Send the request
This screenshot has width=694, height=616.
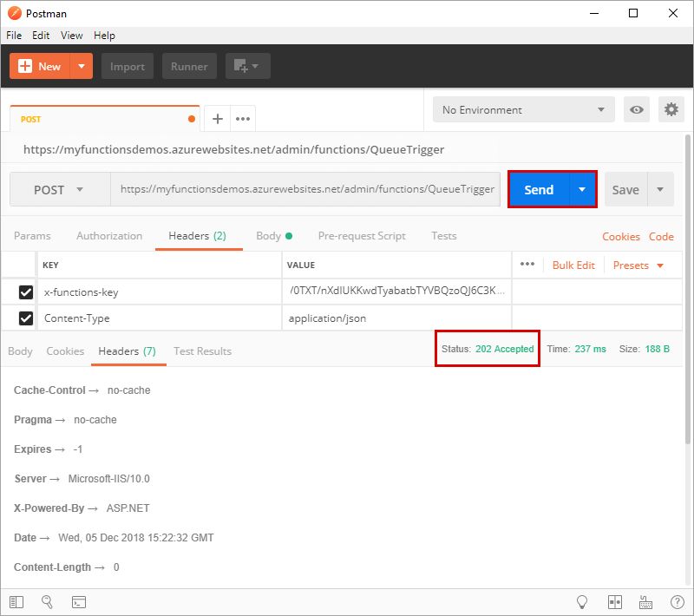pos(539,189)
